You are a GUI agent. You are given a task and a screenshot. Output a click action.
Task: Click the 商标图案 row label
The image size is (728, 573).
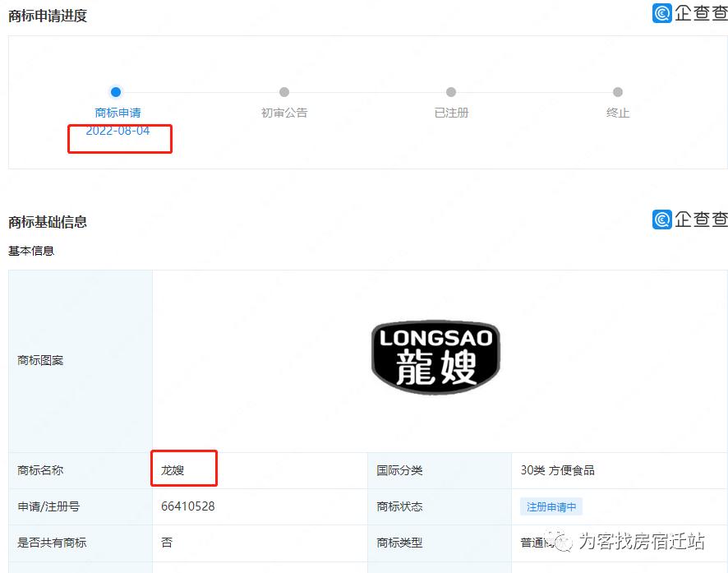pos(40,360)
